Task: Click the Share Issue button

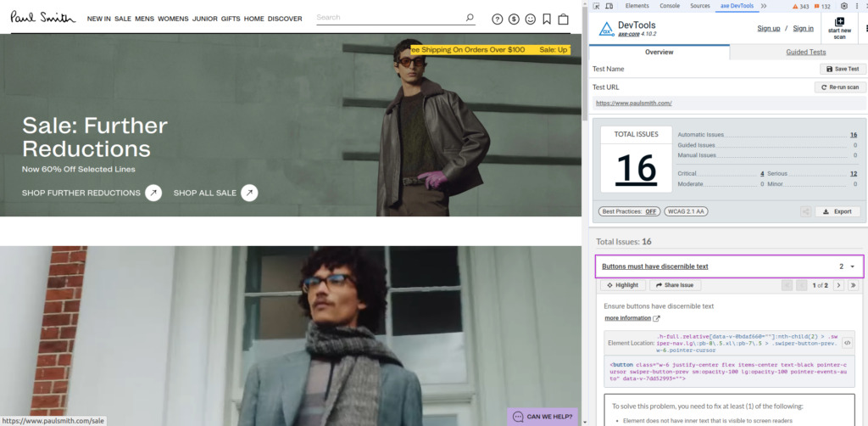Action: point(675,285)
